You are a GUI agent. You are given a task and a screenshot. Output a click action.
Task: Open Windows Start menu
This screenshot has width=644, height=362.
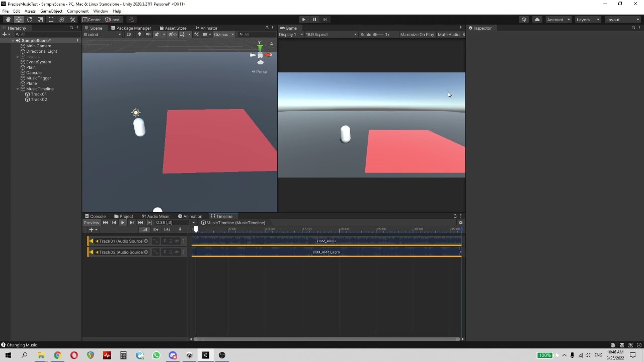8,355
